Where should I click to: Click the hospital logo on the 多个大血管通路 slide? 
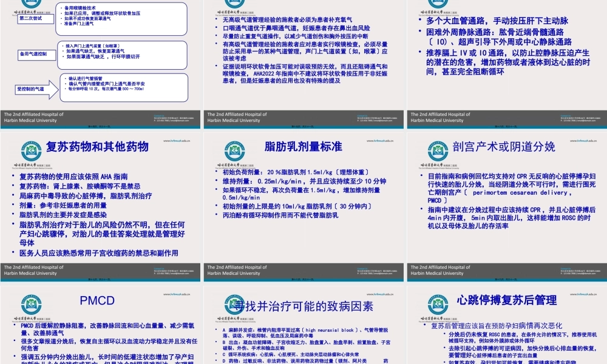(x=439, y=4)
